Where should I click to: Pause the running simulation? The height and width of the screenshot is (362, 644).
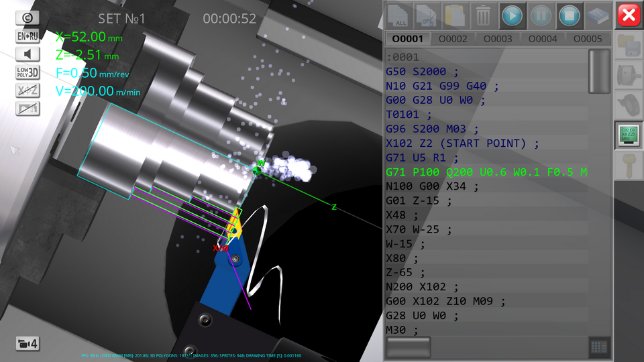[541, 15]
